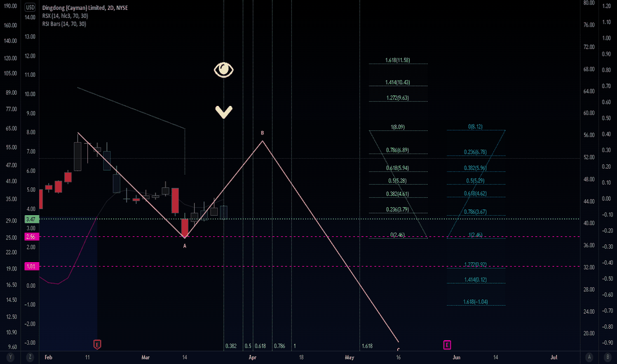Click the point A label under the low

tap(185, 246)
